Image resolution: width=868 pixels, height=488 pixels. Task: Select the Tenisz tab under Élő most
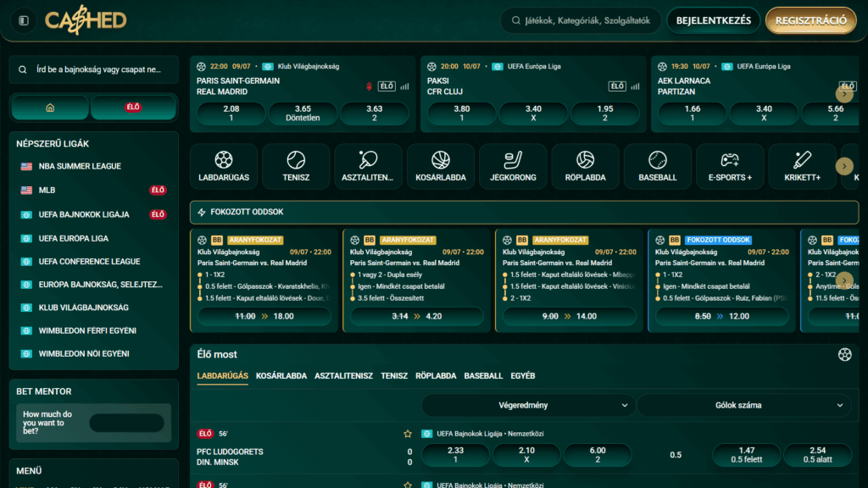click(394, 376)
